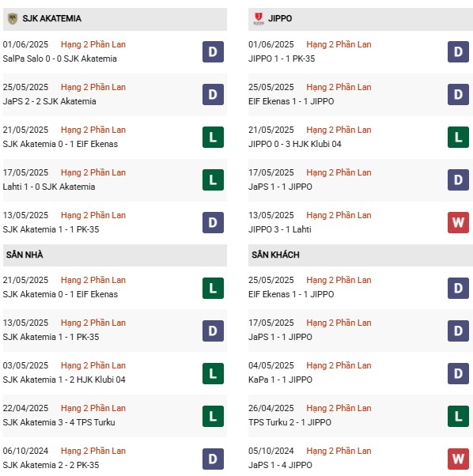The height and width of the screenshot is (476, 473).
Task: Click the W badge for JIPPO 3-1 Lahti
Action: [x=458, y=222]
